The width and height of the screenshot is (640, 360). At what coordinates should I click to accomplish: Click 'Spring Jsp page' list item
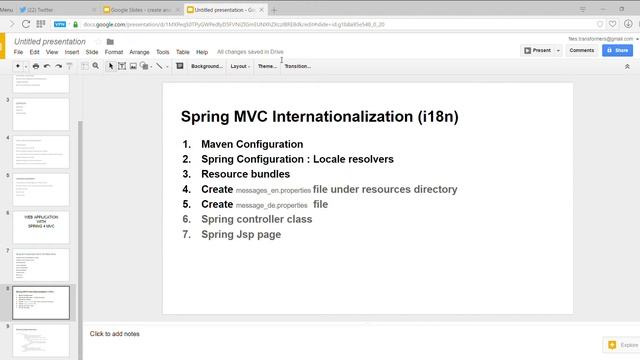click(241, 234)
